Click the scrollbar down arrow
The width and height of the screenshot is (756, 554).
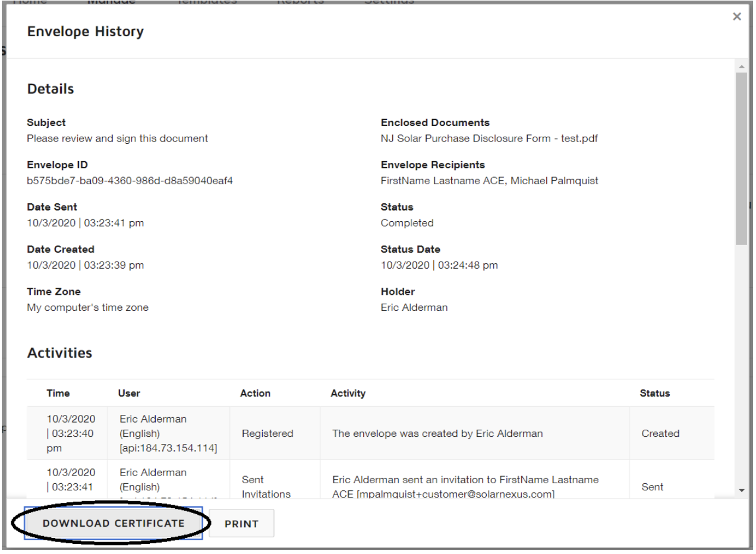pyautogui.click(x=741, y=489)
